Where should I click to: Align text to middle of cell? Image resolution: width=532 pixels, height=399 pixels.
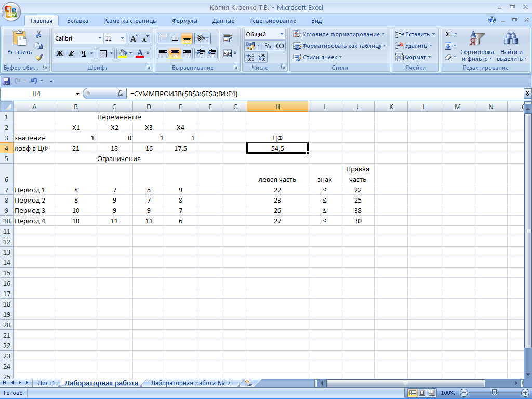[175, 38]
